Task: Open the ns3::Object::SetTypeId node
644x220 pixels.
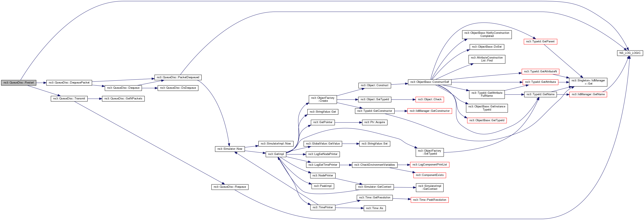Action: tap(374, 99)
